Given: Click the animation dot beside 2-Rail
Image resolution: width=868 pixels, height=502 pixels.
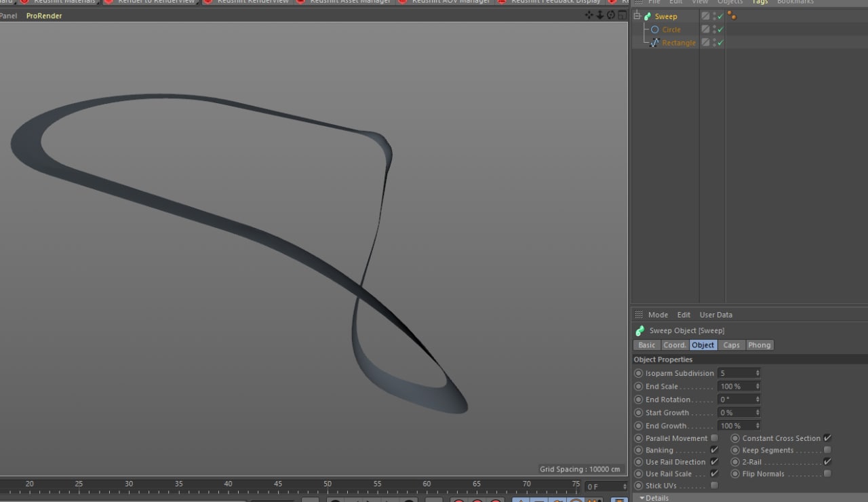Looking at the screenshot, I should (735, 462).
